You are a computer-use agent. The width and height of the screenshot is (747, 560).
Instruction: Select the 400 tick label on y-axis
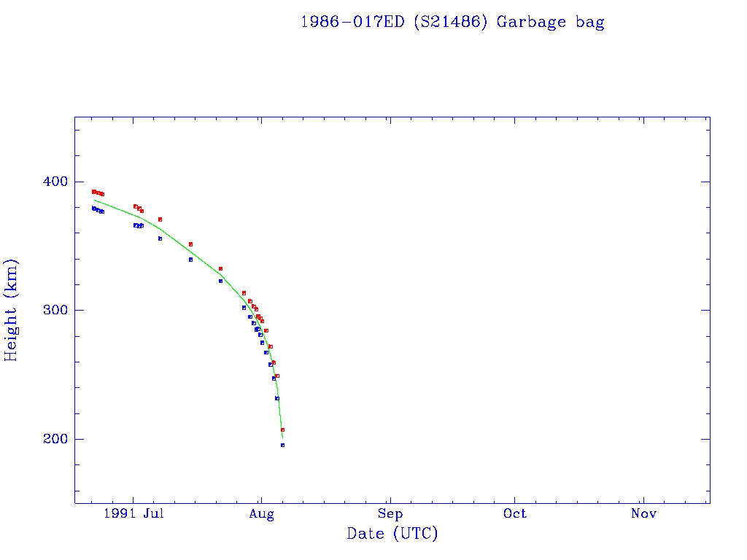(56, 182)
